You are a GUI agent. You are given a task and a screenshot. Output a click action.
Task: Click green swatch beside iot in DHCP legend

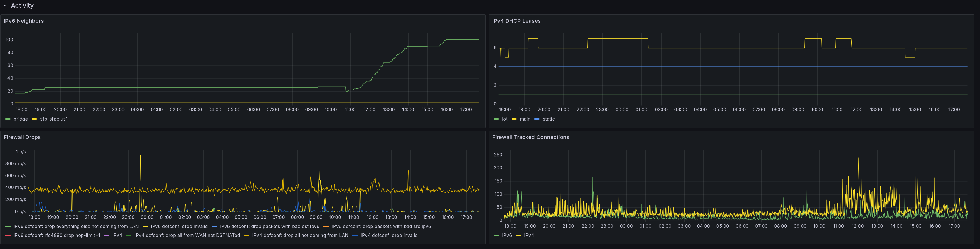point(496,119)
